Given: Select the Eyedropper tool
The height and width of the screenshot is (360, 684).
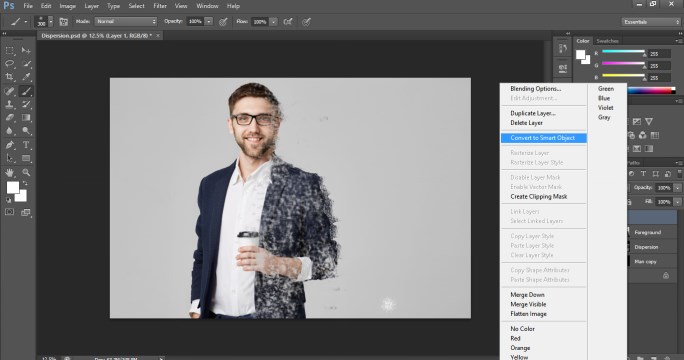Looking at the screenshot, I should point(26,77).
